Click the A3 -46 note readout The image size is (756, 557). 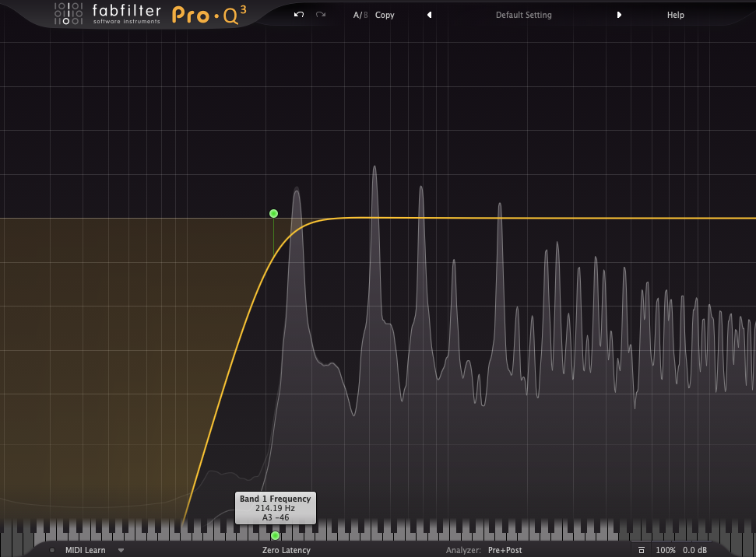coord(276,517)
